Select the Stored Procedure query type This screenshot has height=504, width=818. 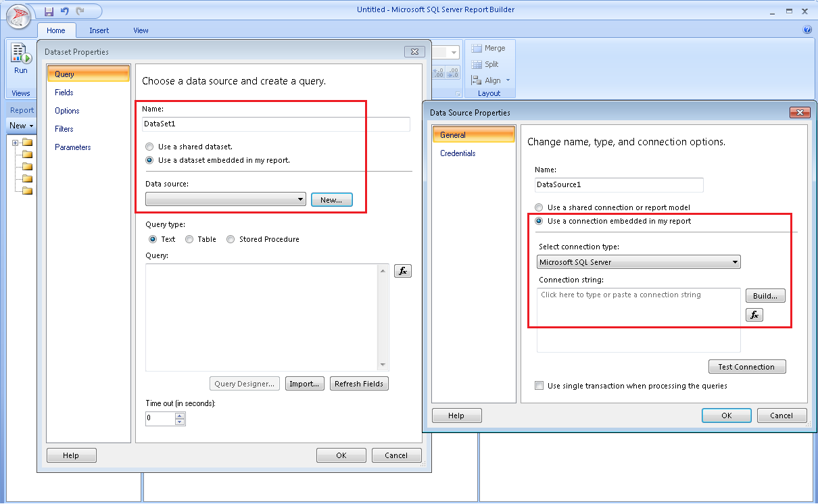230,238
